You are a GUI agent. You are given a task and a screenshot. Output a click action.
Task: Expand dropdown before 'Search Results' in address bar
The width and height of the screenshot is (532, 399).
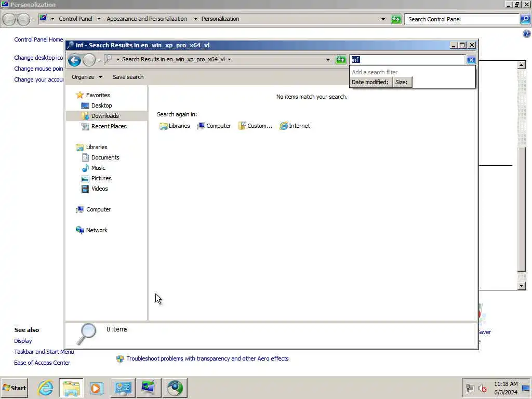point(118,60)
